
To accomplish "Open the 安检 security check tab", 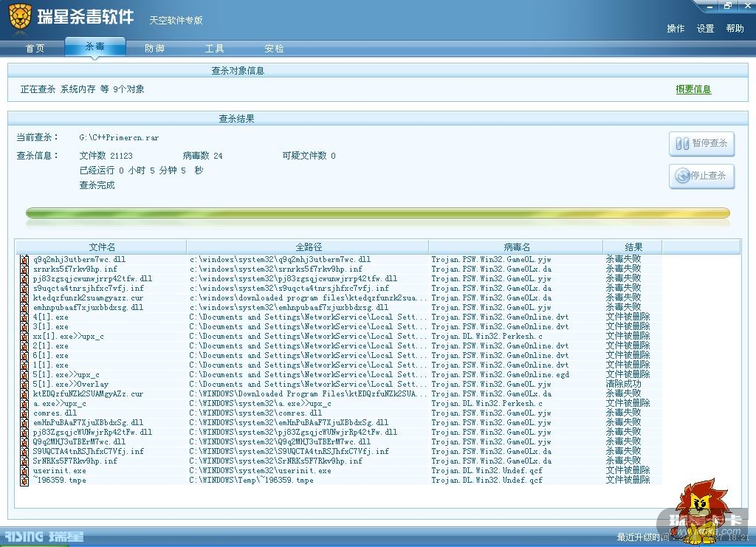I will tap(274, 49).
